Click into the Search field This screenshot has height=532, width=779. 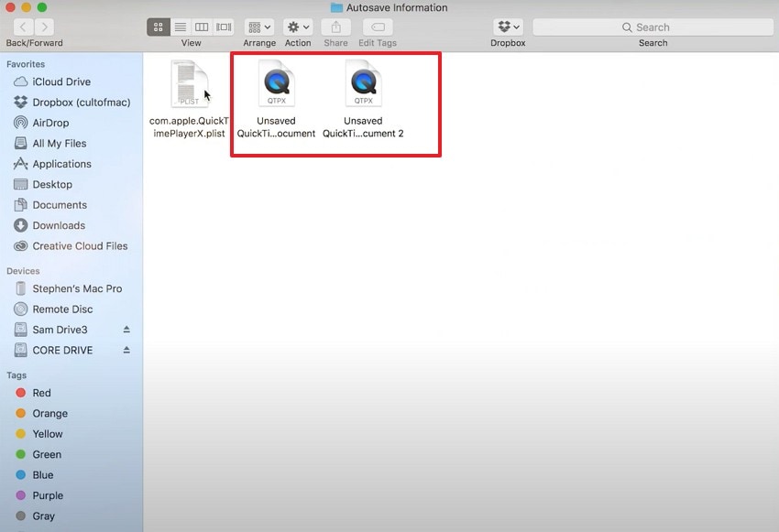pyautogui.click(x=653, y=27)
